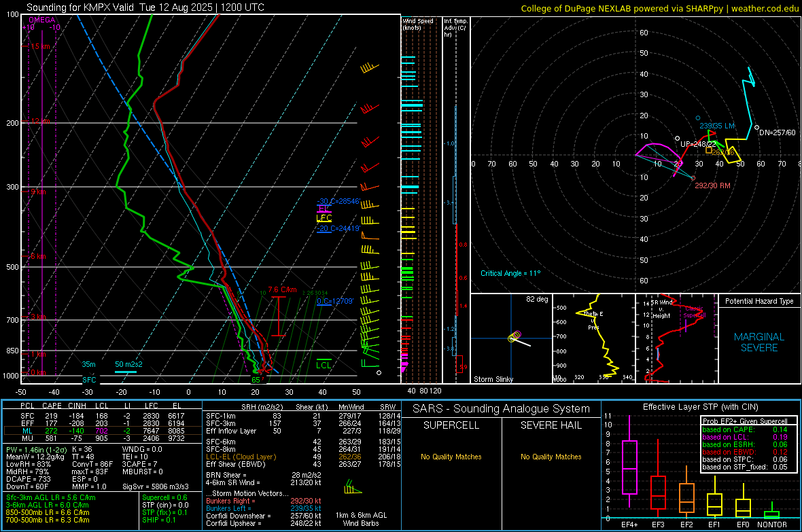Click the cyan '50 m2s2' inflow label
The width and height of the screenshot is (802, 532).
[128, 364]
